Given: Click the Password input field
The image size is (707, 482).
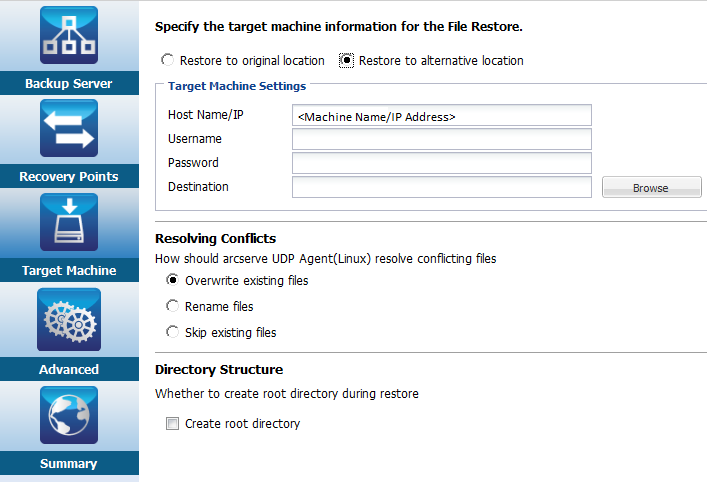Looking at the screenshot, I should (x=441, y=163).
